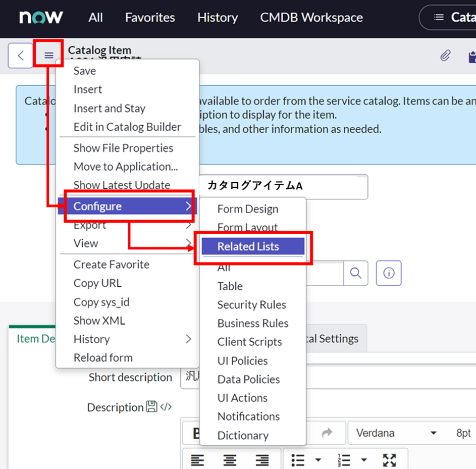The width and height of the screenshot is (476, 469).
Task: Click the redo arrow in editor toolbar
Action: pos(327,433)
